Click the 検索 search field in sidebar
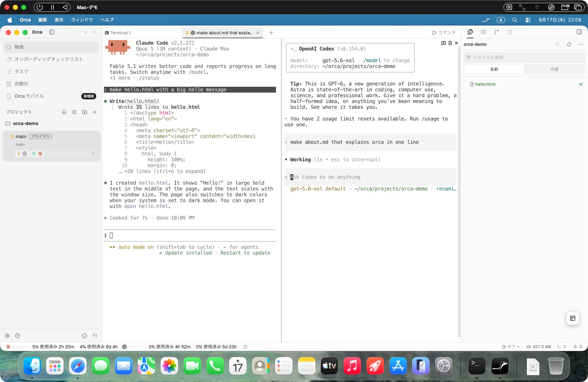Image resolution: width=588 pixels, height=382 pixels. coord(51,47)
